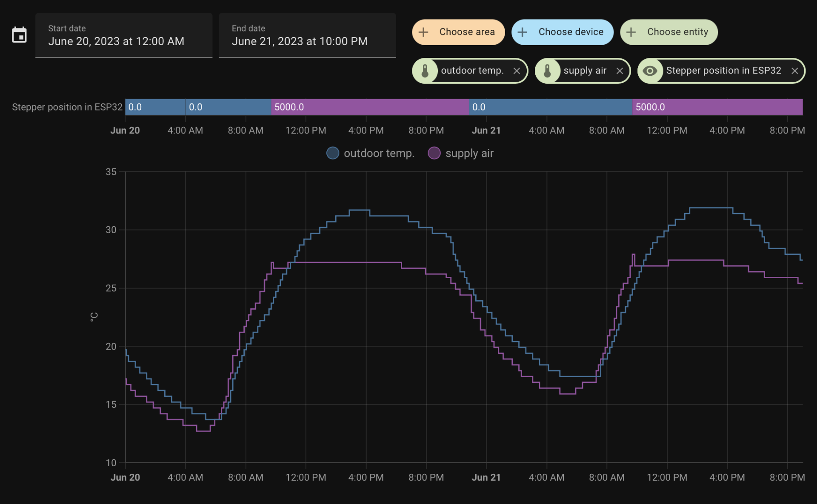Click the outdoor temp. blue legend swatch
Image resolution: width=817 pixels, height=504 pixels.
point(333,153)
